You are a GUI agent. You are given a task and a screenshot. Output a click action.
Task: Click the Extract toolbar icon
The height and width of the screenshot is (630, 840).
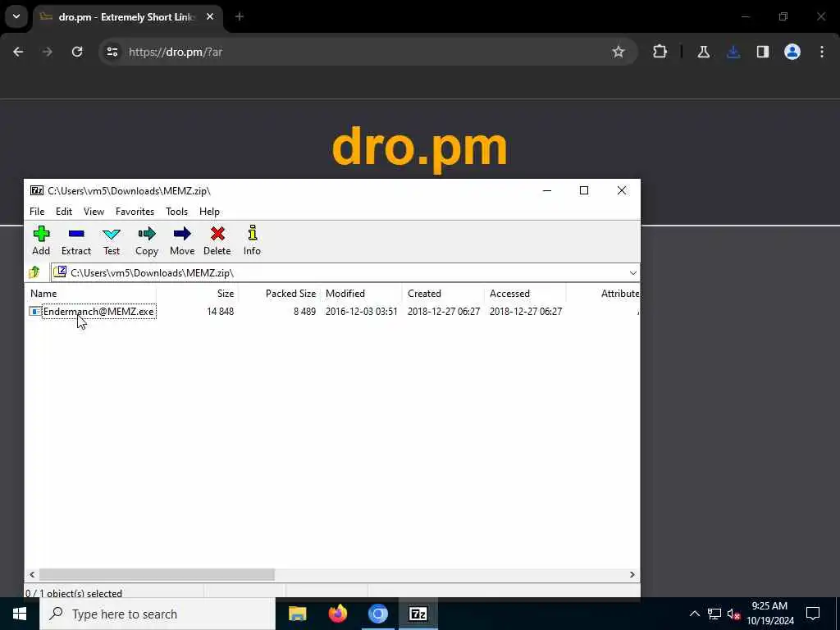click(76, 240)
